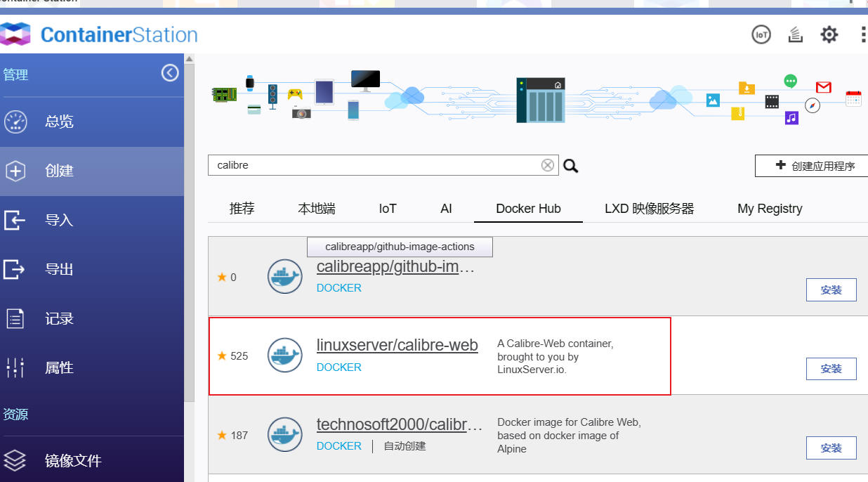Click the 导出 export icon
868x482 pixels.
[x=15, y=269]
